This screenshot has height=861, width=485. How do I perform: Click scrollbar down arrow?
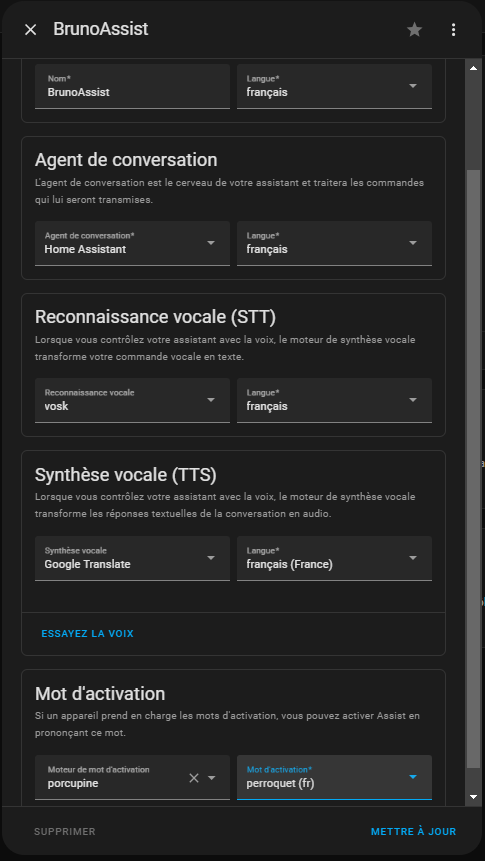point(473,797)
